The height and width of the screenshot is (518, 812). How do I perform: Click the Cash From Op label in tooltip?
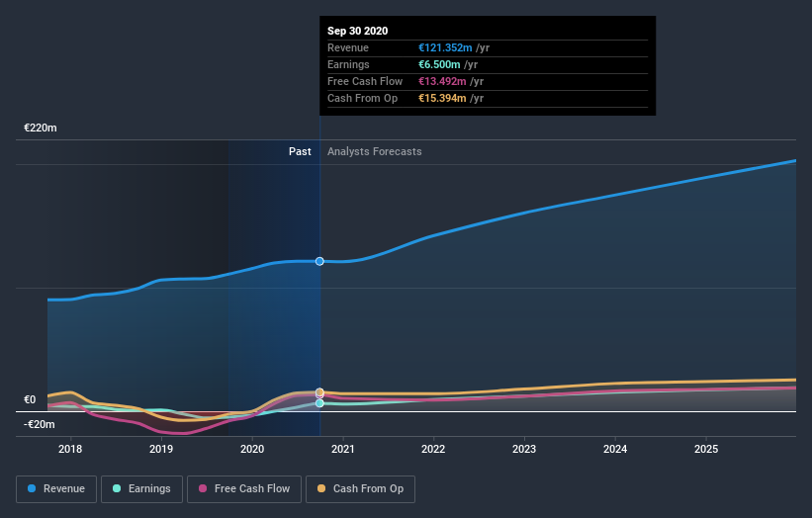point(363,98)
